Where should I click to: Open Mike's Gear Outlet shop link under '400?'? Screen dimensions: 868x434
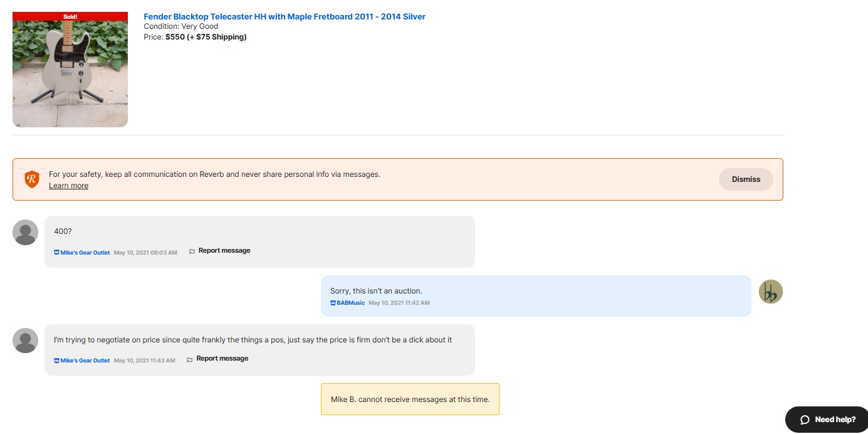[85, 253]
